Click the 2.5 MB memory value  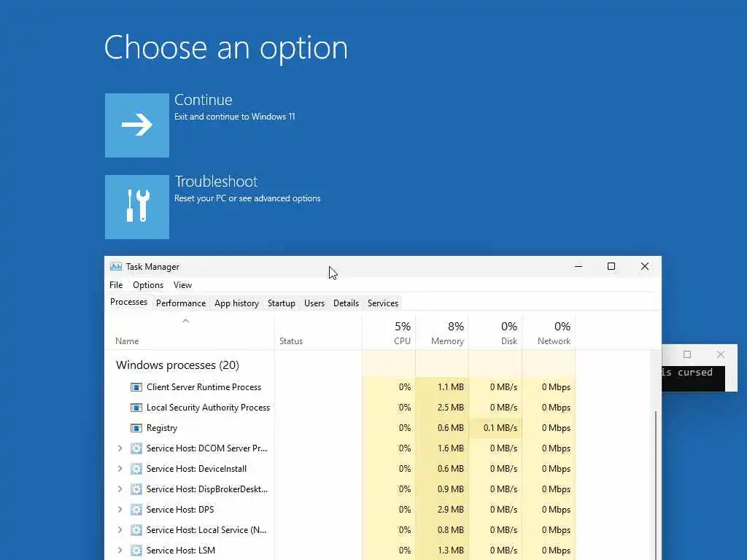point(451,408)
